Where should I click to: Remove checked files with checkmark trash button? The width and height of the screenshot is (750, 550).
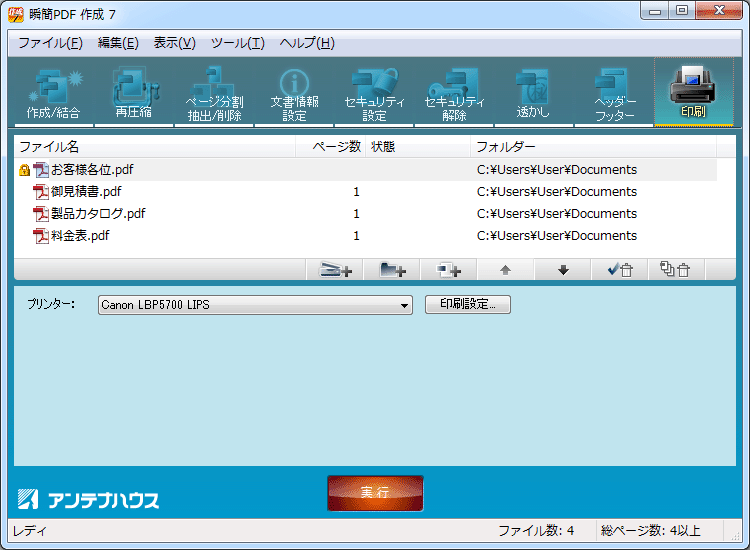tap(619, 270)
